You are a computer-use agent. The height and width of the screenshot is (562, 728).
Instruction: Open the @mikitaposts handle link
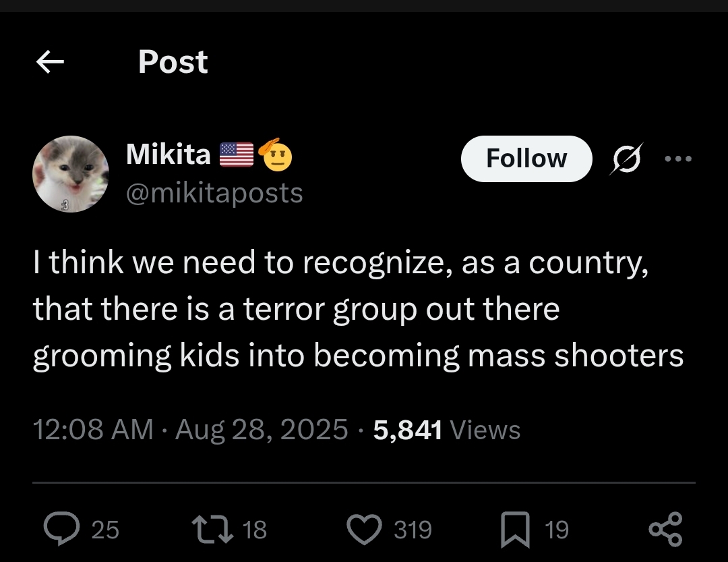click(214, 193)
